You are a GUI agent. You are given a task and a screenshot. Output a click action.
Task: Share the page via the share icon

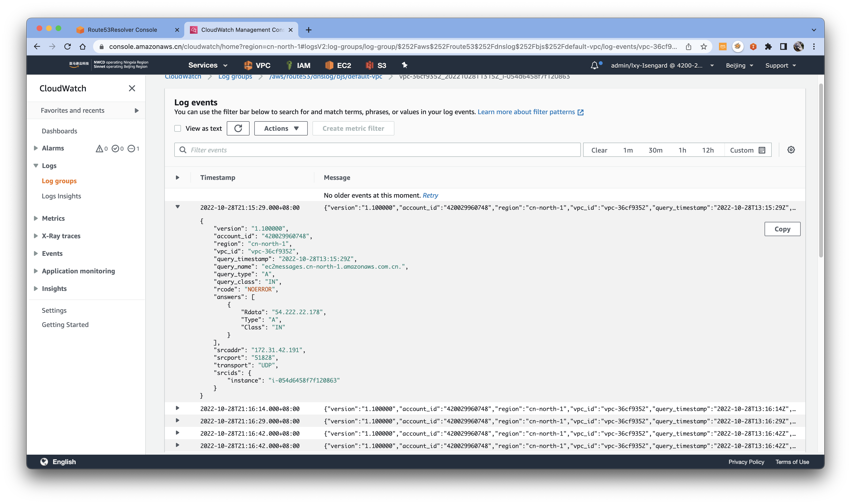point(689,47)
